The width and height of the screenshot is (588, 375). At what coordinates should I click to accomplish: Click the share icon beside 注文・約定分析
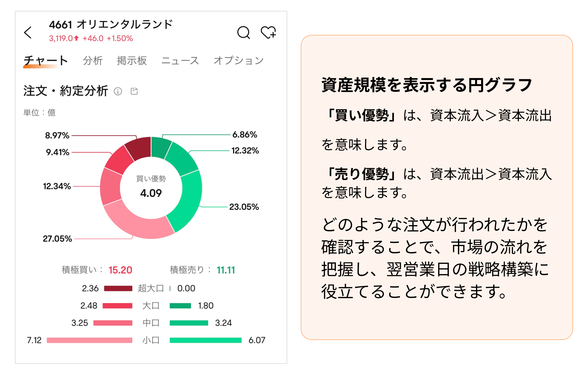[x=134, y=91]
